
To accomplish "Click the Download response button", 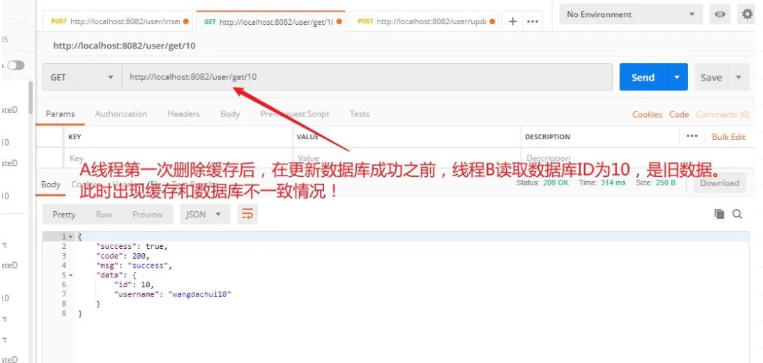I will point(719,183).
